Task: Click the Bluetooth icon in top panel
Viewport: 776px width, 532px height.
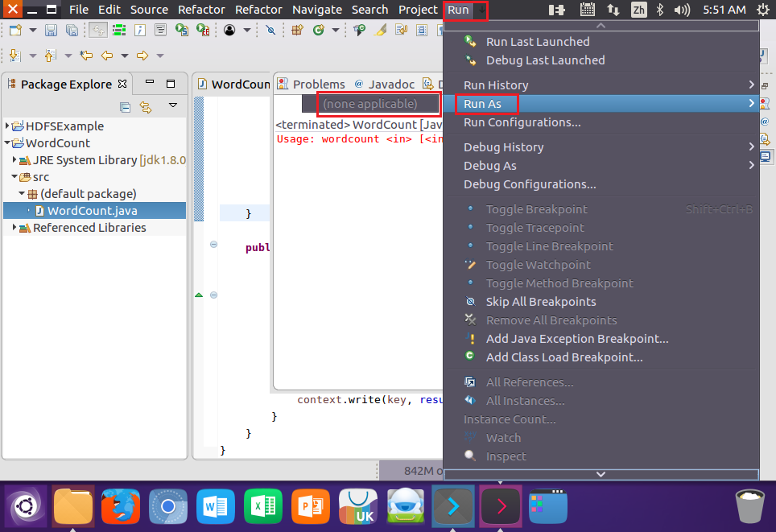Action: tap(659, 10)
